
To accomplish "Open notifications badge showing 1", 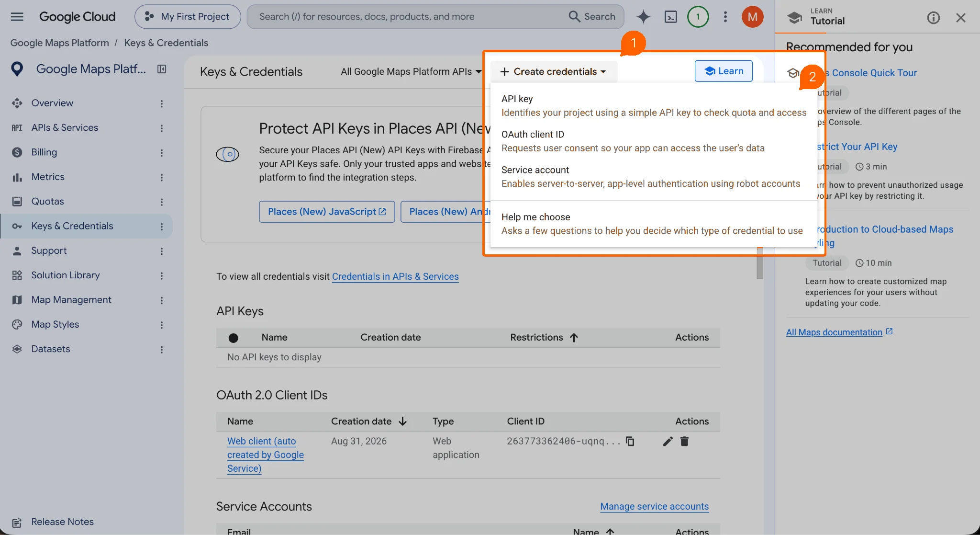I will pyautogui.click(x=698, y=17).
